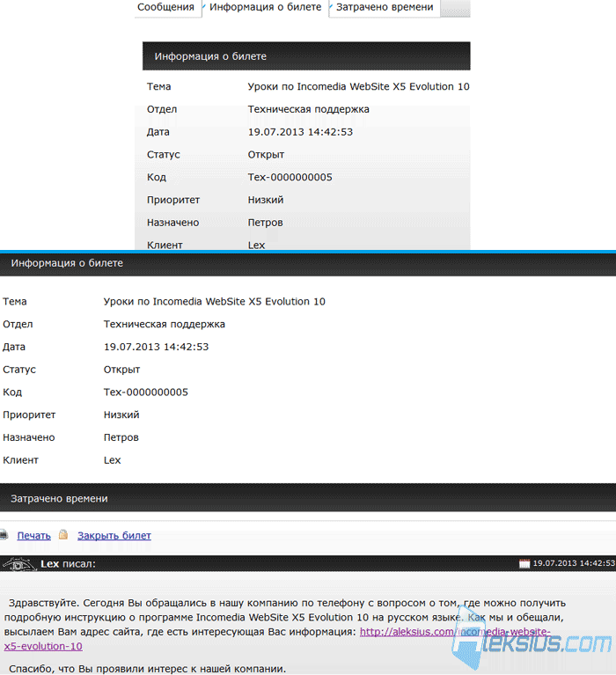This screenshot has height=675, width=616.
Task: Click the Тема label in the upper panel
Action: [x=159, y=86]
